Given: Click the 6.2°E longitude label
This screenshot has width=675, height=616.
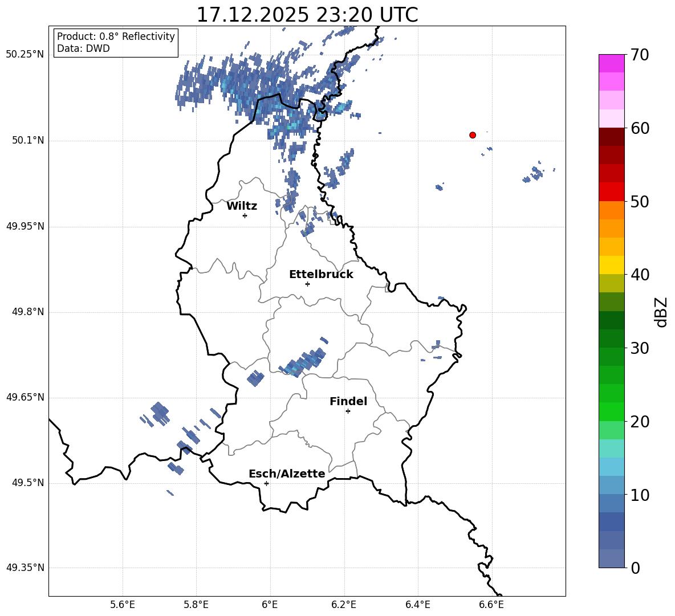Looking at the screenshot, I should tap(344, 605).
